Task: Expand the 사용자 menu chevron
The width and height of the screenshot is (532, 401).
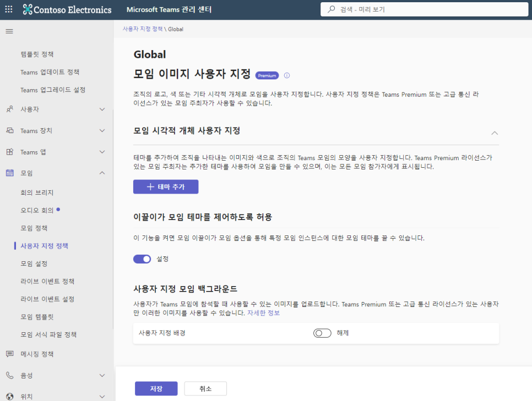Action: tap(102, 109)
